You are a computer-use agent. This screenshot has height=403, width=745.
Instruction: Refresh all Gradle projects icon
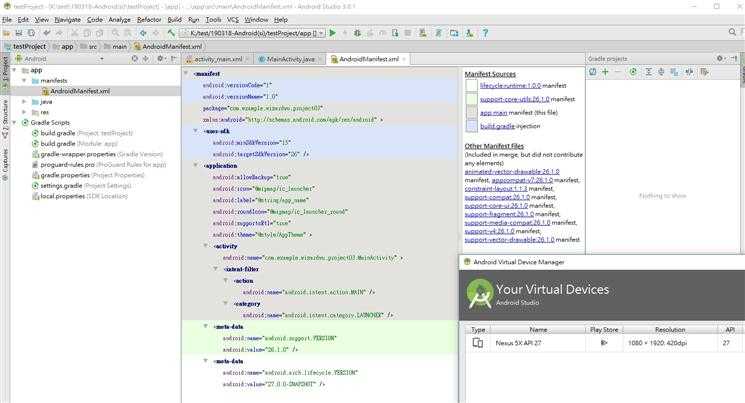point(592,72)
